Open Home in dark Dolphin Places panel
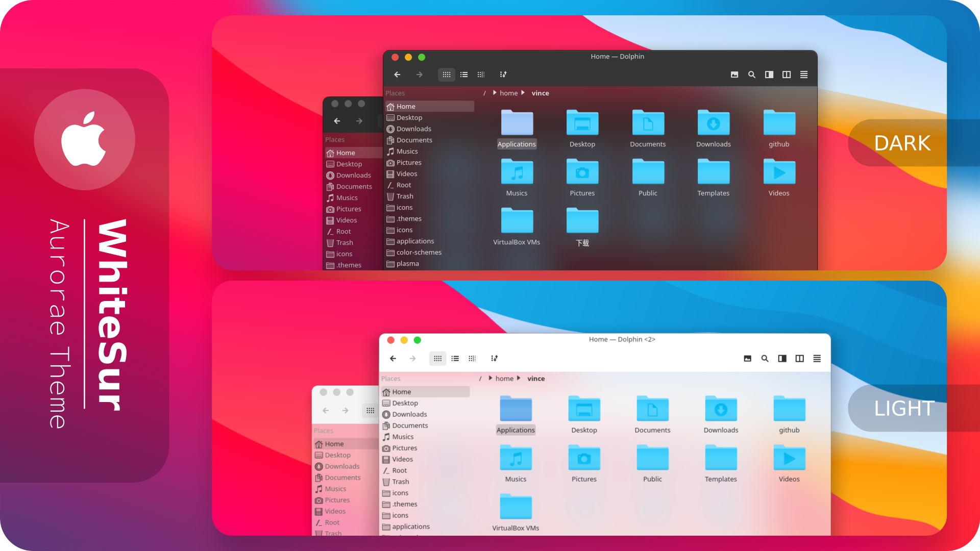 click(430, 106)
